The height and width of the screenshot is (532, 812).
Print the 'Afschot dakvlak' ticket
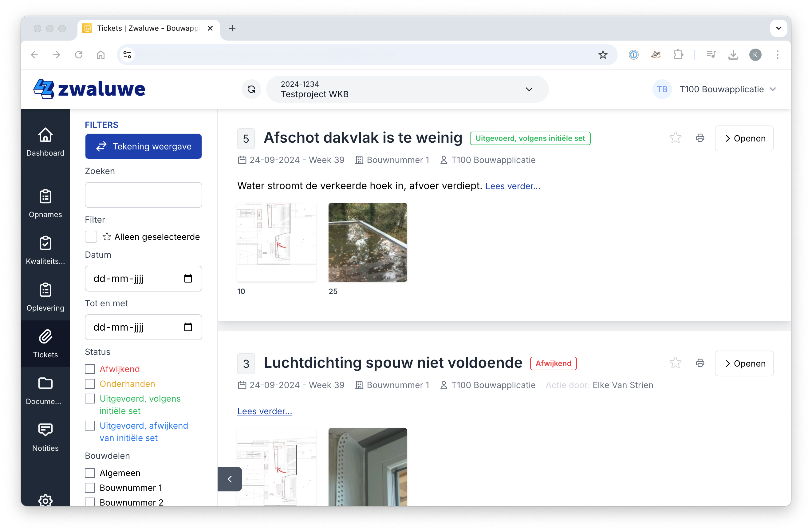click(700, 138)
